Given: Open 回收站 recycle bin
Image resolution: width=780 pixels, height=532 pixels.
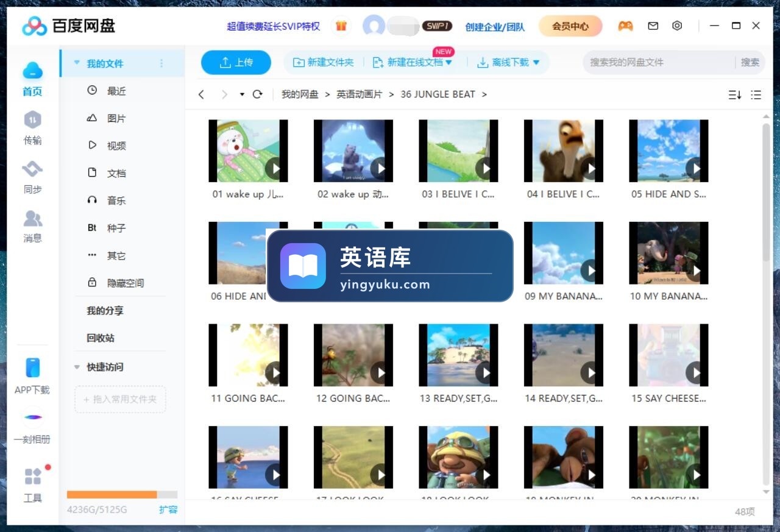Looking at the screenshot, I should 101,338.
